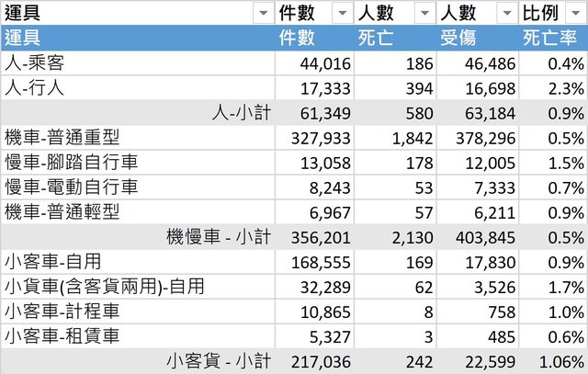
Task: Select the blue 死亡率 subheader cell
Action: (x=551, y=38)
